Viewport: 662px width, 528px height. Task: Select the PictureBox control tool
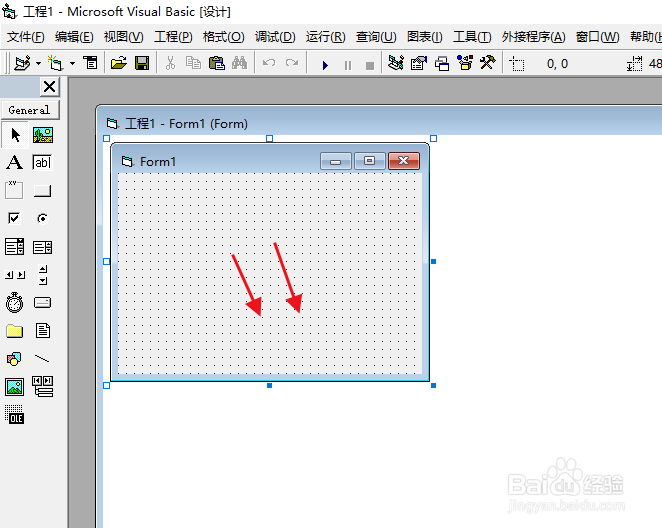coord(43,135)
